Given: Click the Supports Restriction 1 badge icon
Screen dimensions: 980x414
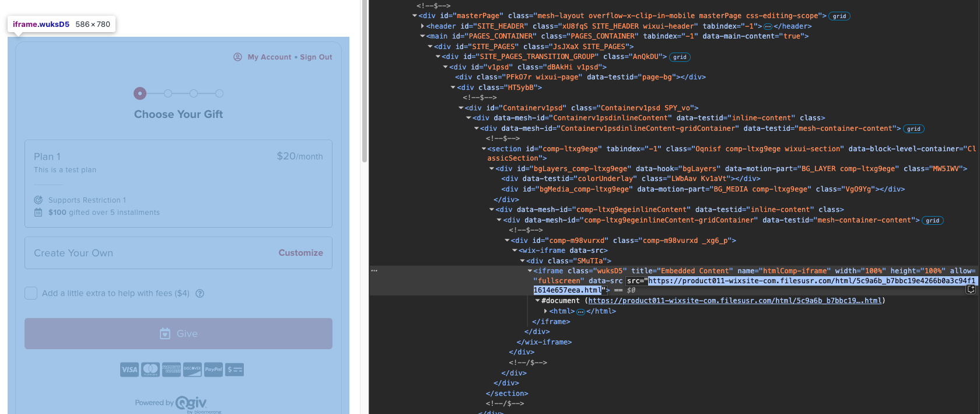Looking at the screenshot, I should click(38, 200).
